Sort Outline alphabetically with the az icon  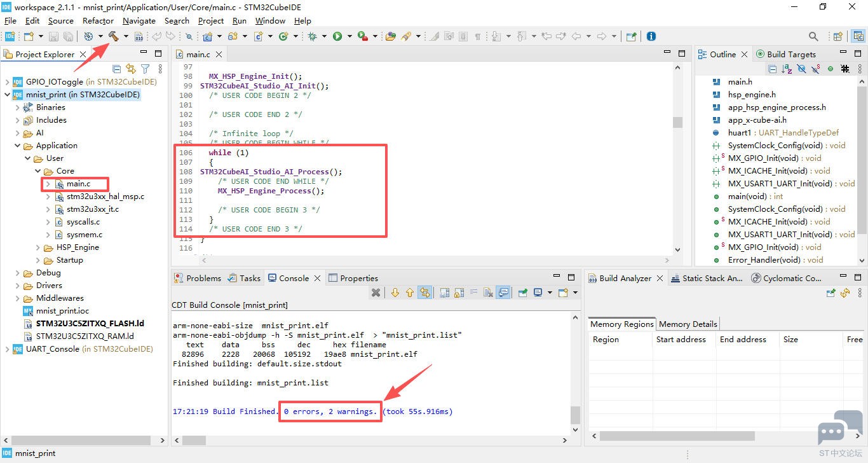[x=787, y=69]
